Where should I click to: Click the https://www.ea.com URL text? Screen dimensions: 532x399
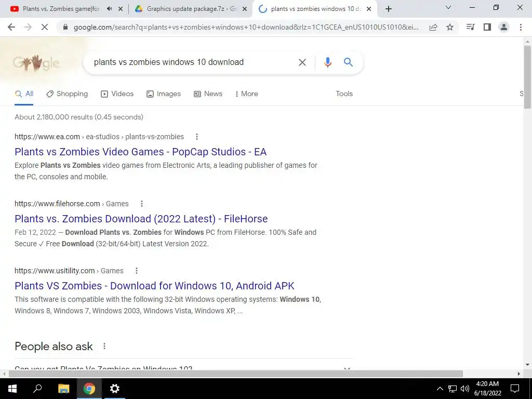click(47, 137)
